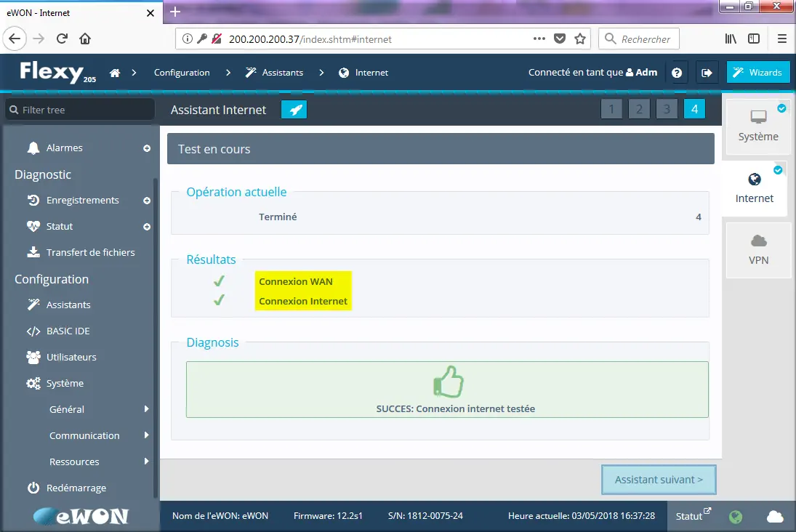Select the Connexion Internet result text
Screen dimensions: 796x532
[x=303, y=301]
